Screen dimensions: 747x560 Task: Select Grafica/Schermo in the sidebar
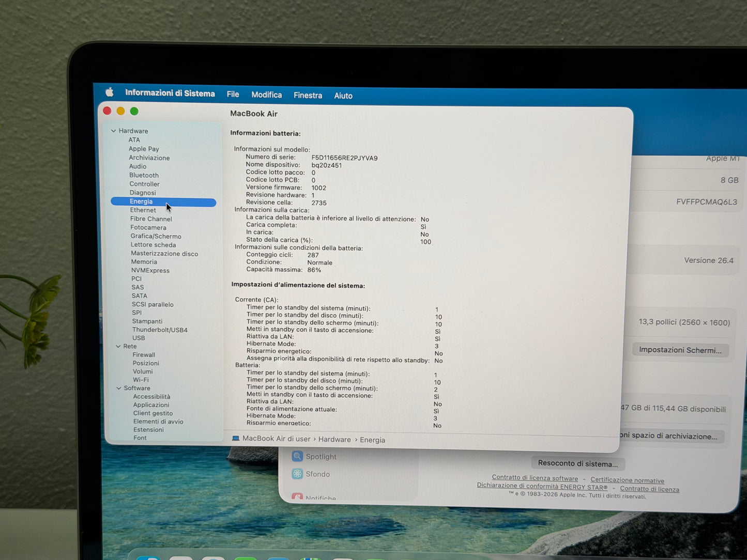(x=156, y=236)
